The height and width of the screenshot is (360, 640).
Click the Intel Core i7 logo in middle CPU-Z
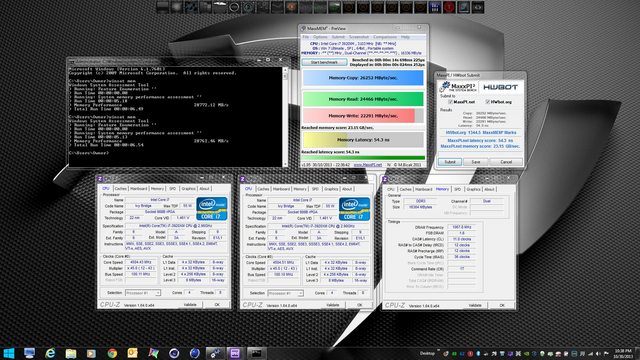point(354,209)
